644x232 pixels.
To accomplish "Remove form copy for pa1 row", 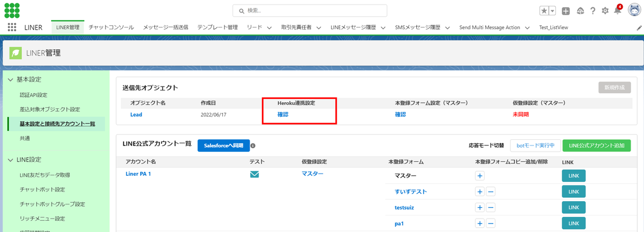I will [491, 224].
